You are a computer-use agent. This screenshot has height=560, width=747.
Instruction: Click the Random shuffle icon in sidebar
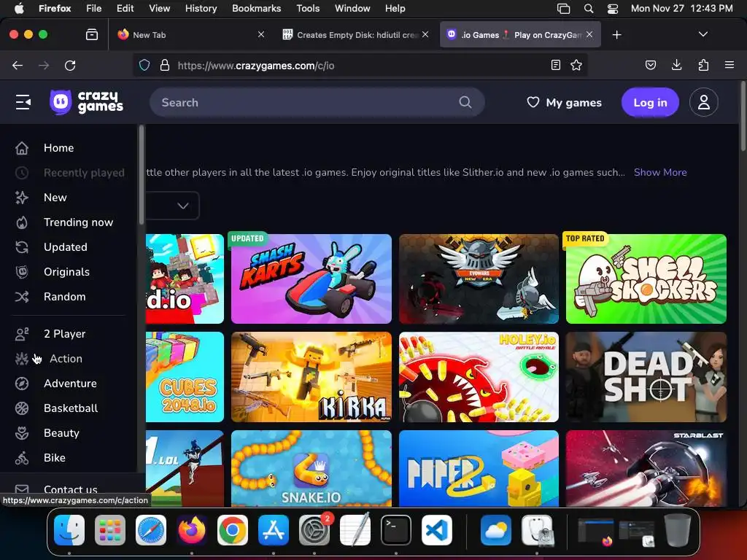click(x=22, y=297)
